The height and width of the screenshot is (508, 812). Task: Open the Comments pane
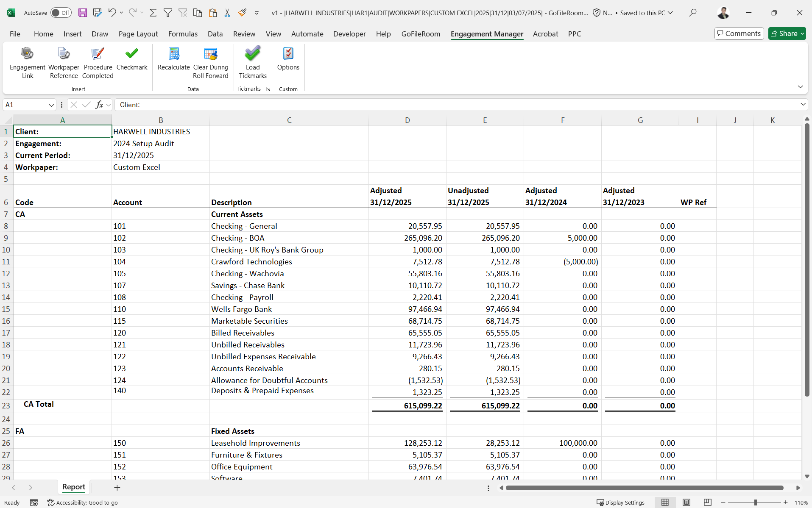pyautogui.click(x=739, y=33)
